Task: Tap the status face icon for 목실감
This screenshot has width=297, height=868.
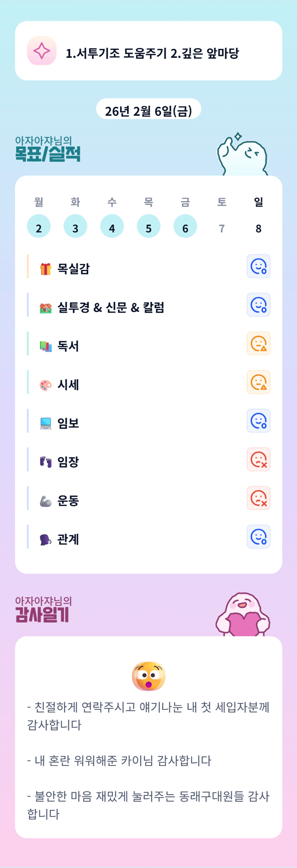Action: pos(258,266)
